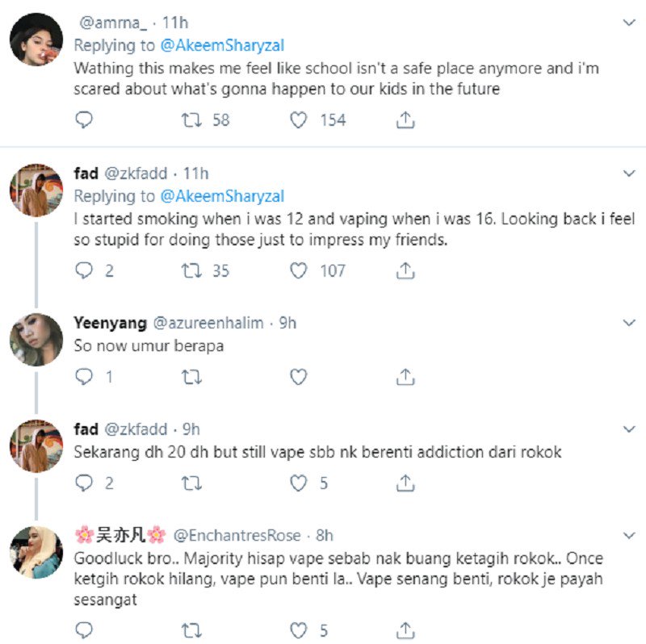Screen dimensions: 646x644
Task: Reply to Yeenyang's "So now umur berapa" tweet
Action: coord(84,377)
